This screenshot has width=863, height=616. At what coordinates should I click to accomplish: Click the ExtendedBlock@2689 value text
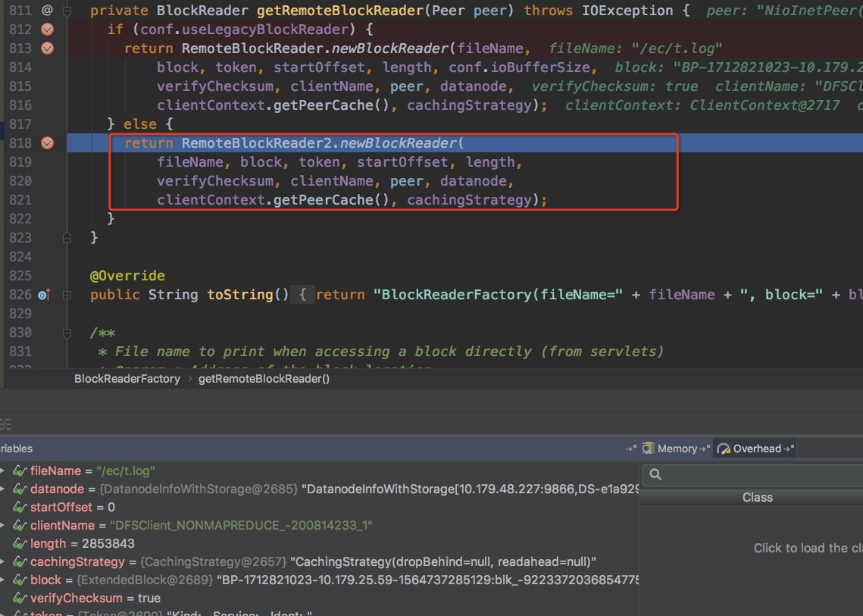click(144, 580)
